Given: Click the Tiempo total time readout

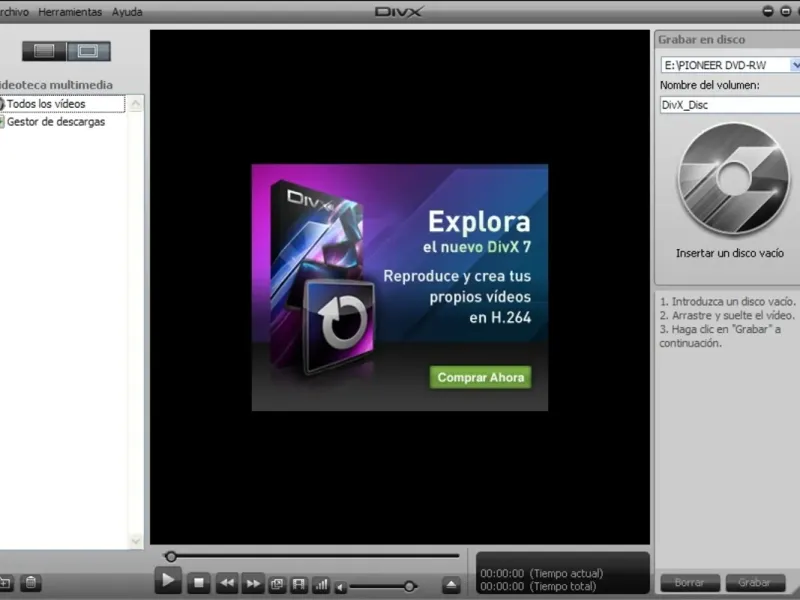Looking at the screenshot, I should point(538,587).
